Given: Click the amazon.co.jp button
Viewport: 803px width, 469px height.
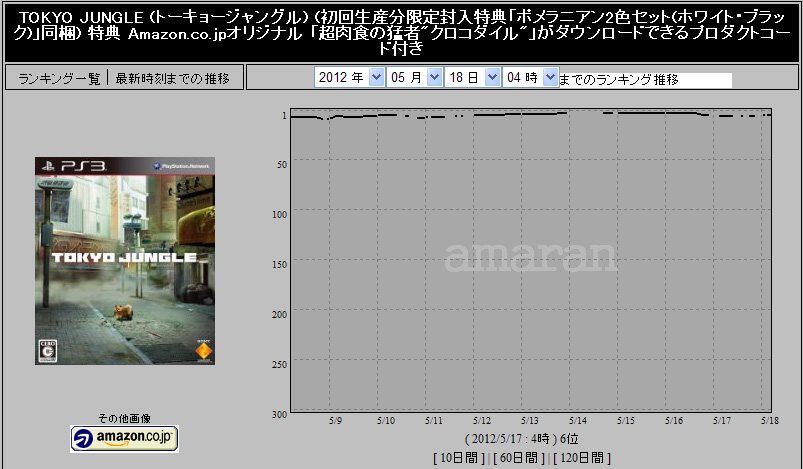Looking at the screenshot, I should pos(124,439).
